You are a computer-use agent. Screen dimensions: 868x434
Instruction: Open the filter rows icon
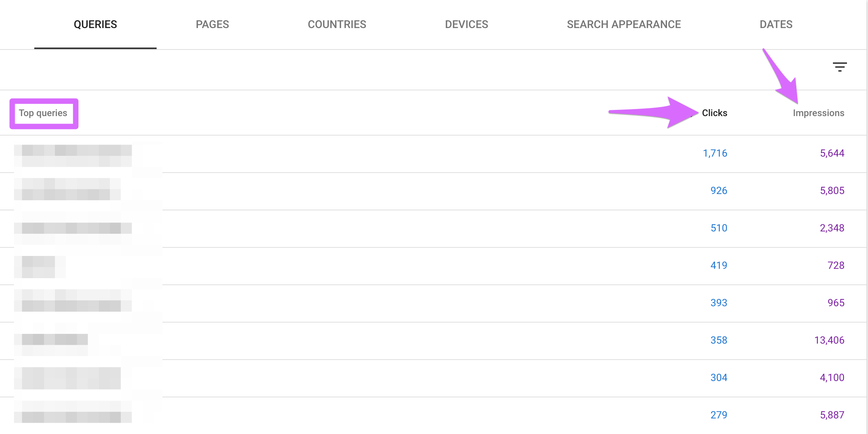tap(840, 67)
